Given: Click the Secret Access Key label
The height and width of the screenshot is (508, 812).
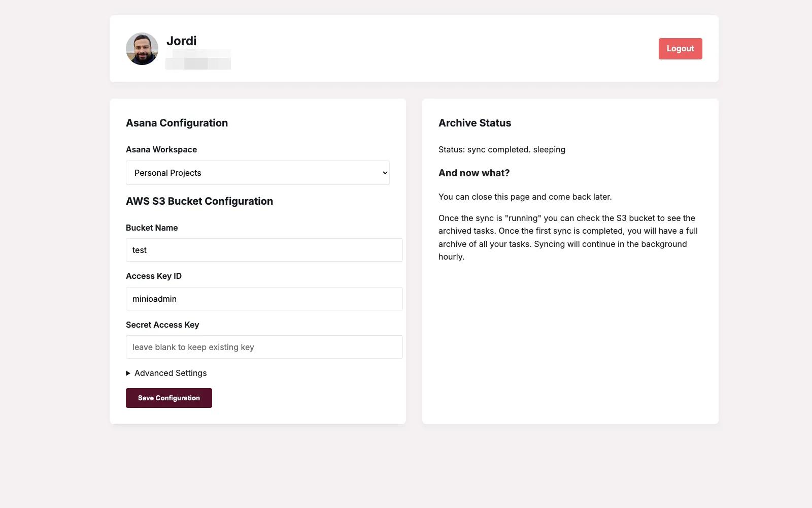Looking at the screenshot, I should coord(162,325).
